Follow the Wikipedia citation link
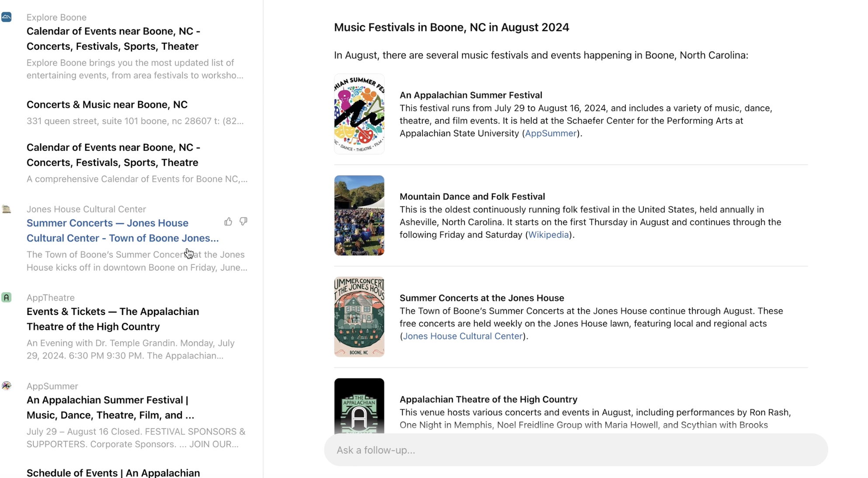The width and height of the screenshot is (868, 478). (548, 235)
